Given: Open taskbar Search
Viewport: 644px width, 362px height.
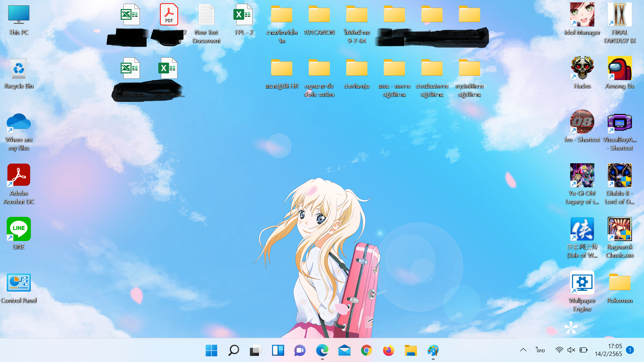Looking at the screenshot, I should 233,351.
